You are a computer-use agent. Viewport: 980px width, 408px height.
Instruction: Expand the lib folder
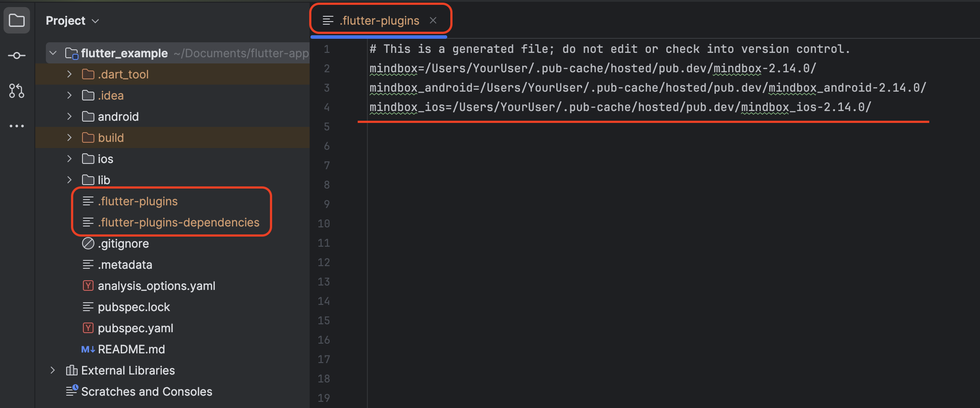coord(69,180)
